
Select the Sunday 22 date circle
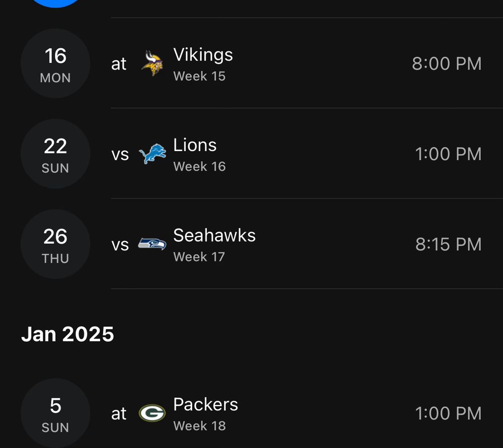coord(55,154)
